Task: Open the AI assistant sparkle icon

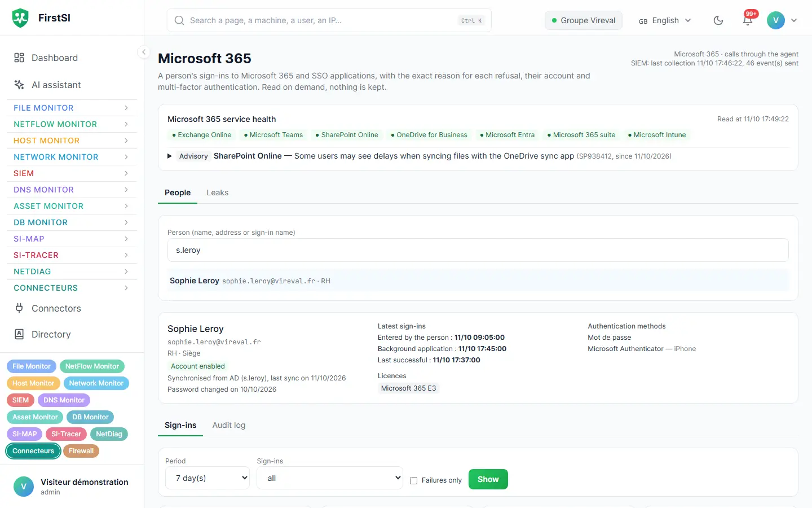Action: 19,85
